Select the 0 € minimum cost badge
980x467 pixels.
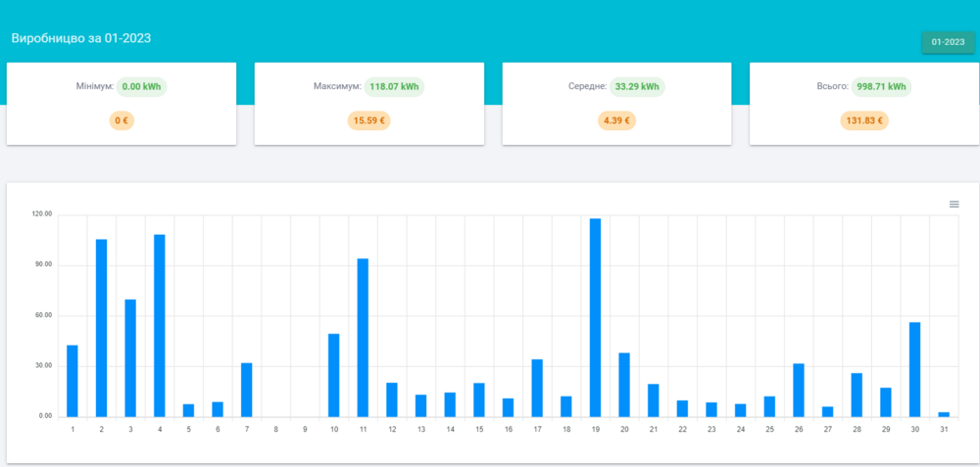122,120
